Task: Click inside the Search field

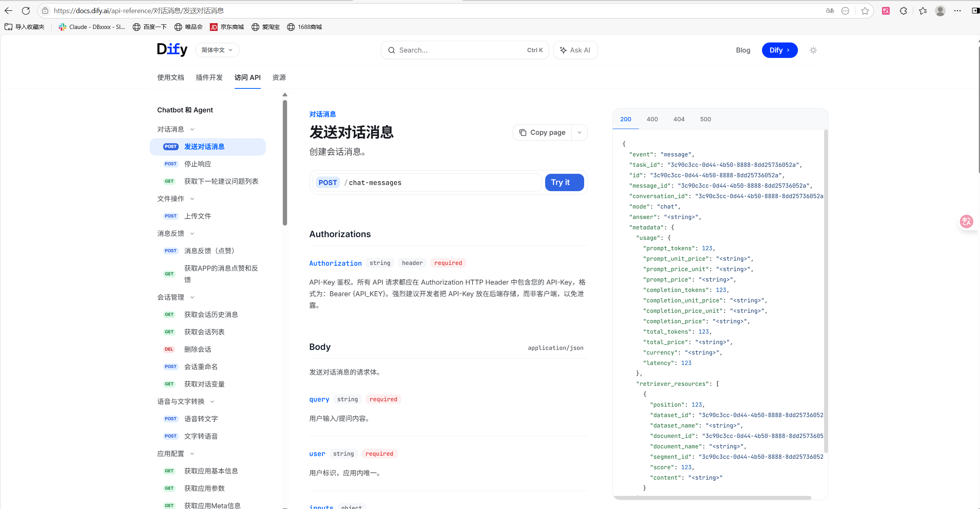Action: [x=444, y=50]
